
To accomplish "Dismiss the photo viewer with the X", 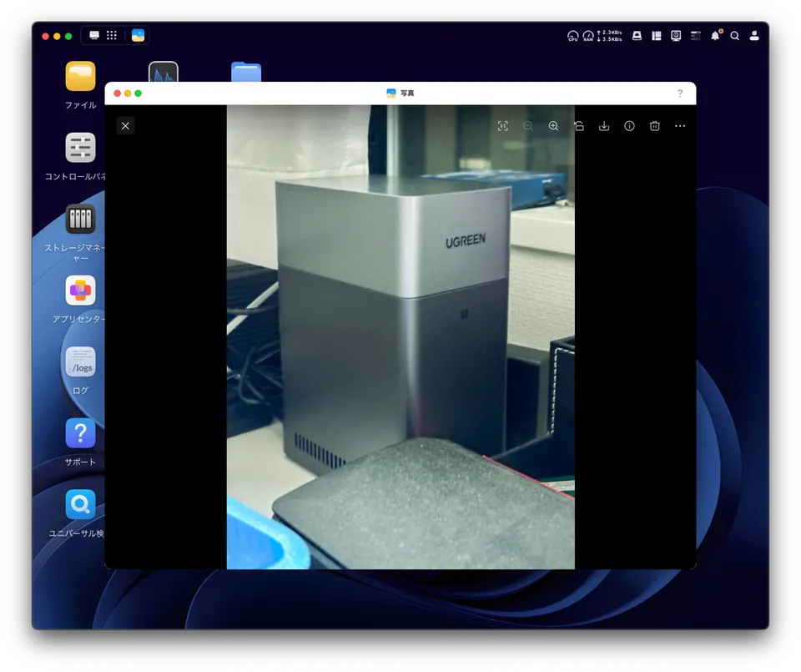I will point(125,125).
